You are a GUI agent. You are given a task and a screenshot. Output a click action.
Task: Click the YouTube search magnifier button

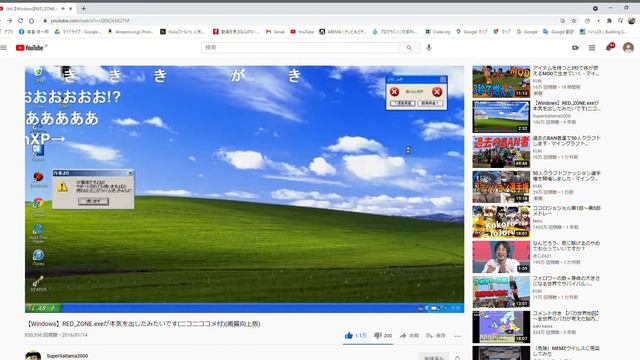click(x=409, y=48)
